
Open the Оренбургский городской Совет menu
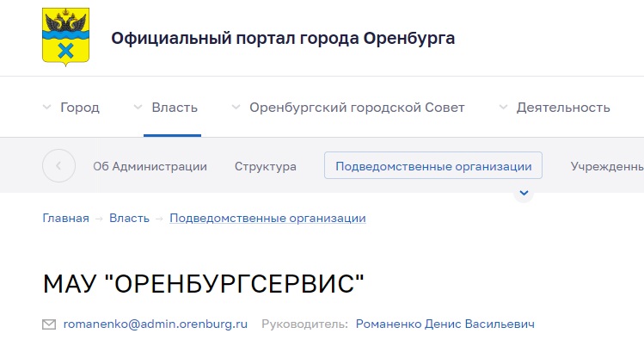click(x=357, y=108)
